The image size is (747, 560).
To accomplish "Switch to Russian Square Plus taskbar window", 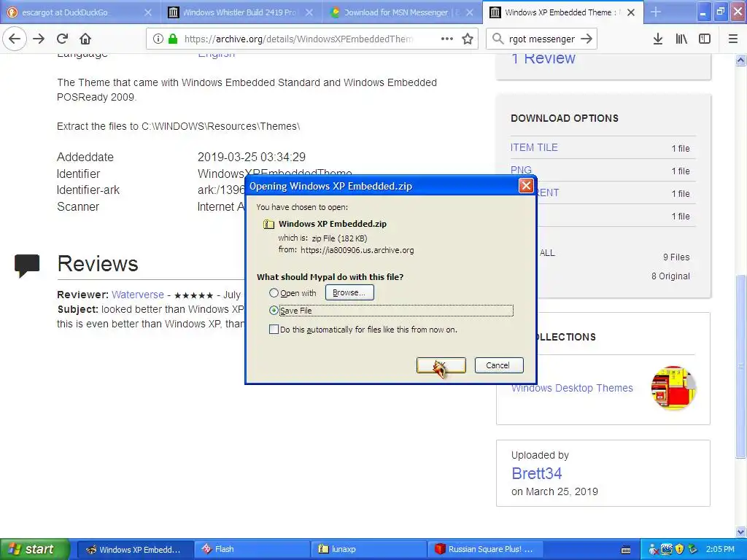I will [485, 550].
